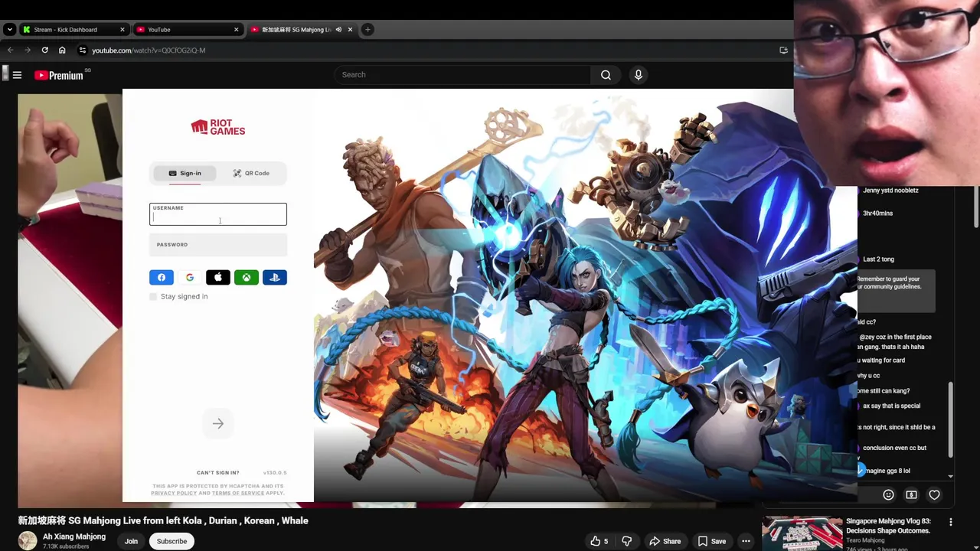Open options menu for Mahjong Vlog 83

(x=951, y=522)
